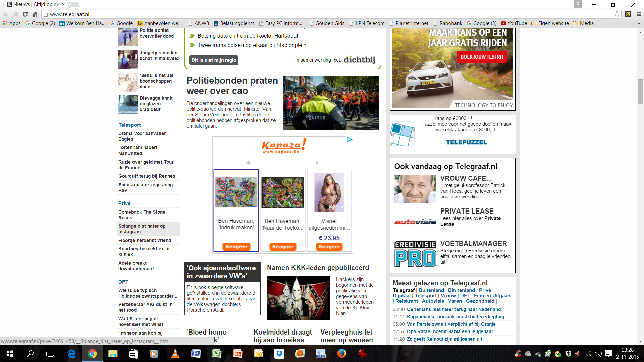The height and width of the screenshot is (362, 644).
Task: Select the Buitenland tab in Meest gelezen
Action: [x=431, y=290]
